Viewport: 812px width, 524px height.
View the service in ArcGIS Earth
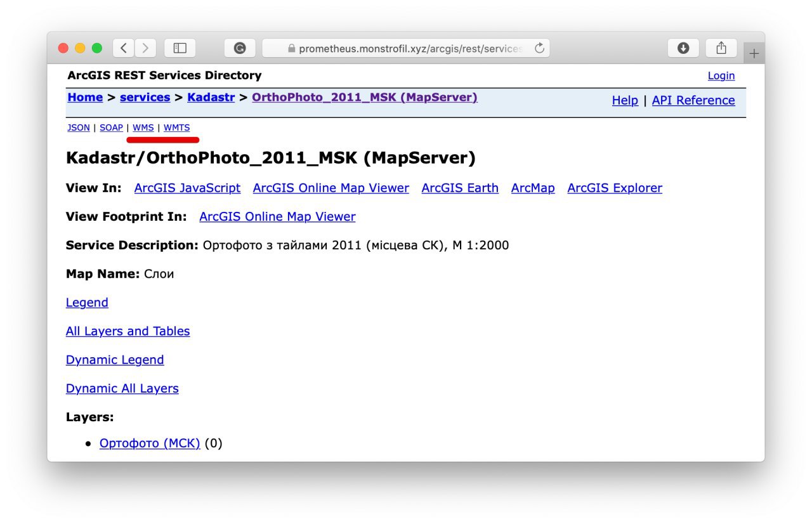pos(460,188)
